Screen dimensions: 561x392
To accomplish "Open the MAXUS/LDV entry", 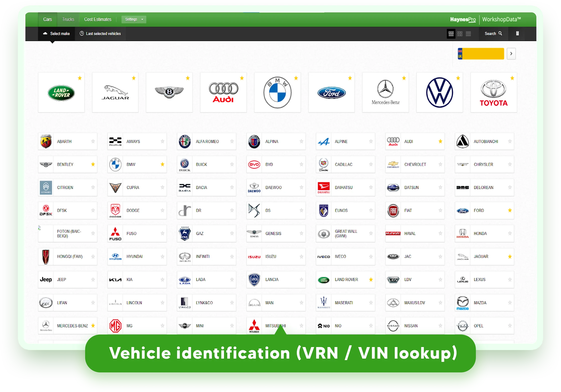I will click(x=415, y=303).
